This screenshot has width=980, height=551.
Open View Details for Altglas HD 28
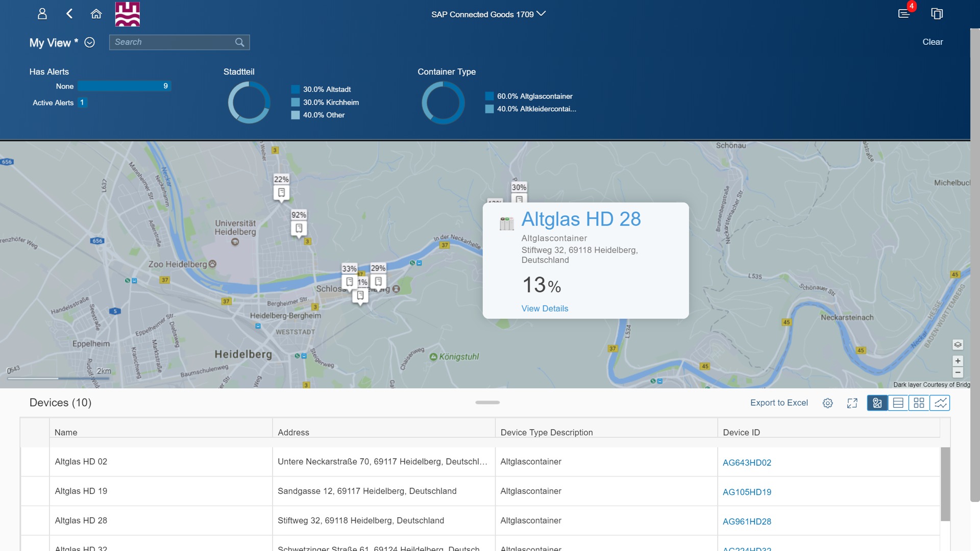click(x=545, y=309)
